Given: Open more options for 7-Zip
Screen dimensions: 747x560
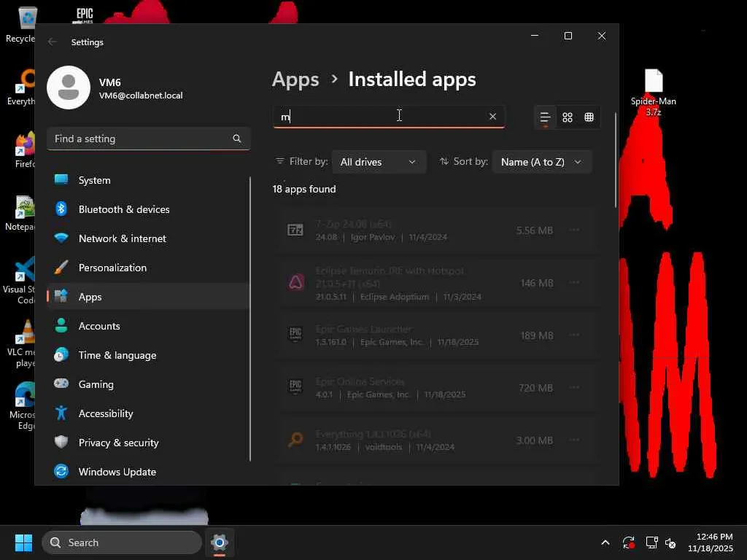Looking at the screenshot, I should pyautogui.click(x=575, y=230).
